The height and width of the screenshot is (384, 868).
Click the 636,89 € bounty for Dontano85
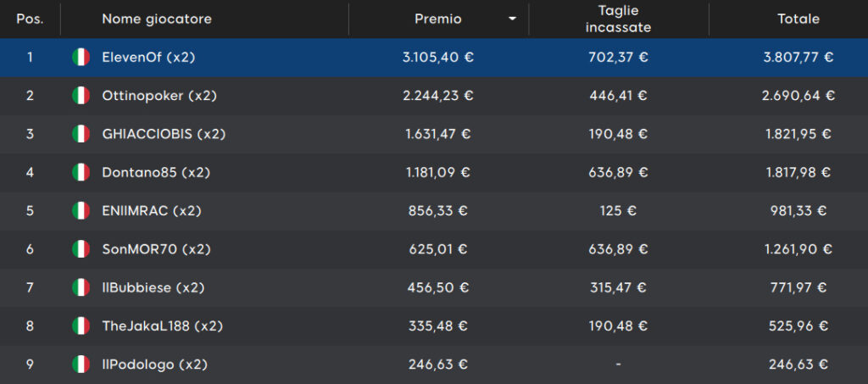point(618,173)
